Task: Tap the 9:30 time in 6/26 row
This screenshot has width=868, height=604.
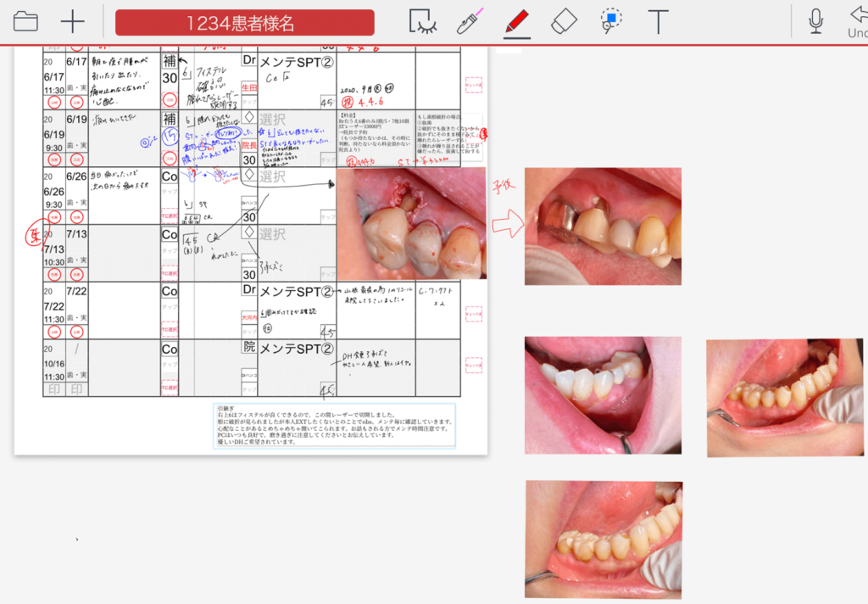Action: coord(54,204)
